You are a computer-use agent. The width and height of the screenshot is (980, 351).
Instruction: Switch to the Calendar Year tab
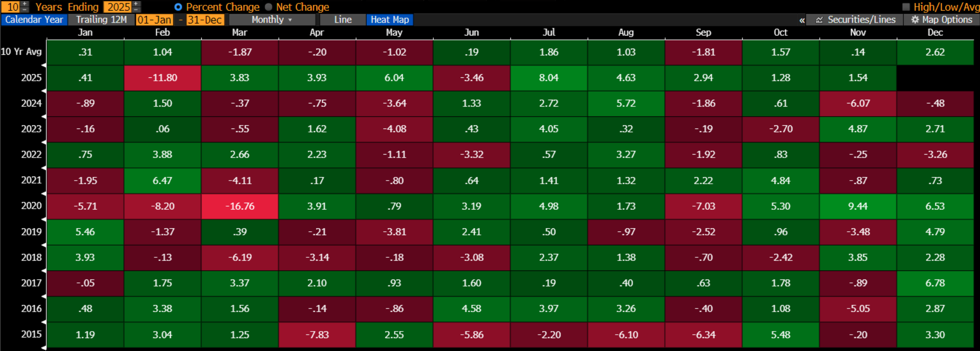tap(34, 20)
